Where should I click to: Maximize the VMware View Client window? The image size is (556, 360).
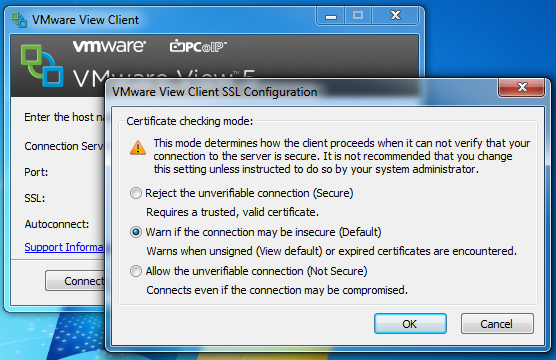[358, 16]
